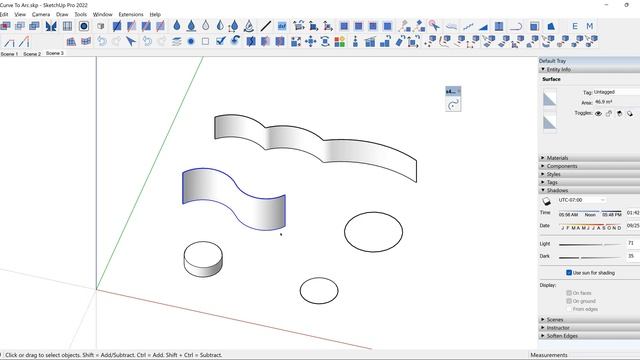Switch to the Scene 2 tab
The height and width of the screenshot is (360, 640).
click(32, 54)
